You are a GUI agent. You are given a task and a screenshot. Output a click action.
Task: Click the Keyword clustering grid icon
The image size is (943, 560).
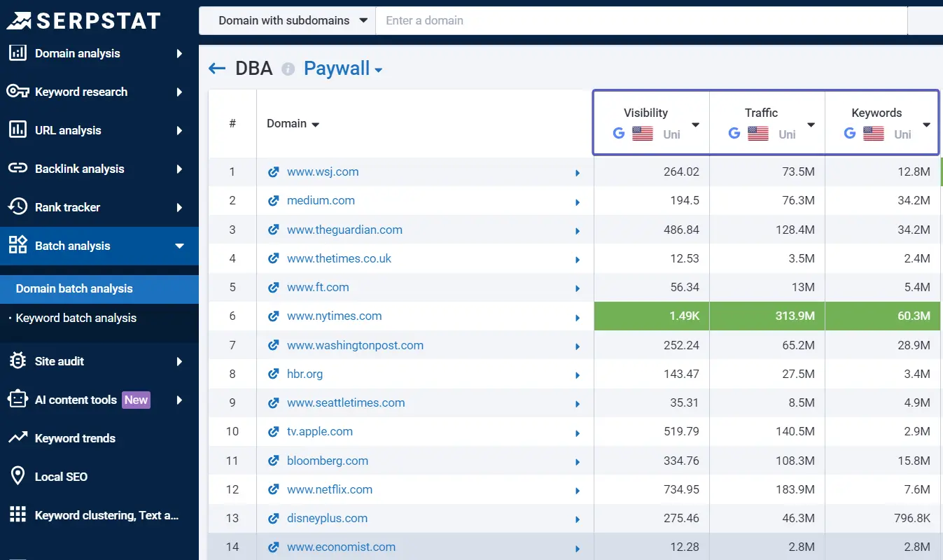[x=18, y=514]
